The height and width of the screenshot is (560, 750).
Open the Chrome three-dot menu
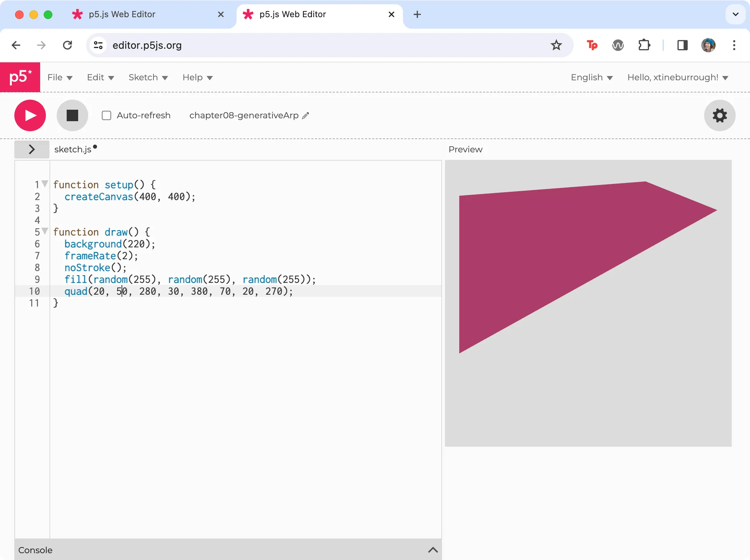point(734,45)
